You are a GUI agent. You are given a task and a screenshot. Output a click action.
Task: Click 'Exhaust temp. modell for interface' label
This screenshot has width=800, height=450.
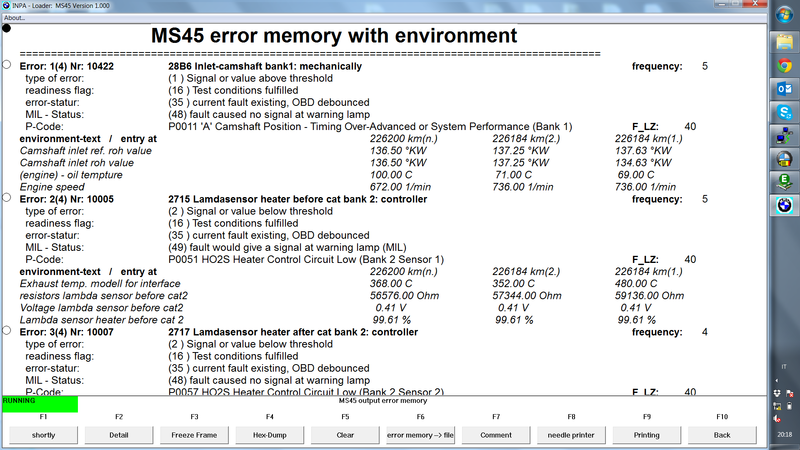click(100, 284)
